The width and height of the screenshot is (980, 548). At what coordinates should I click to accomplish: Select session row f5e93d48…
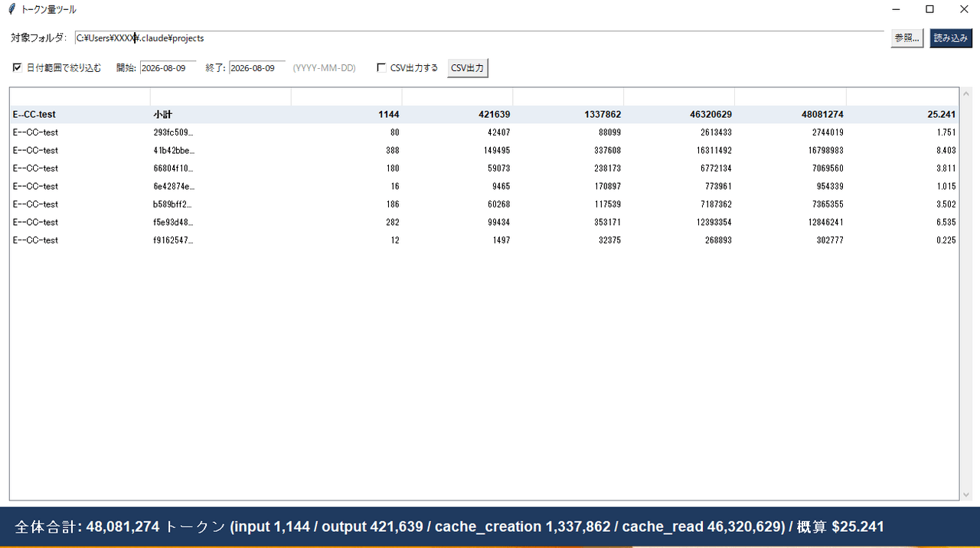[484, 223]
